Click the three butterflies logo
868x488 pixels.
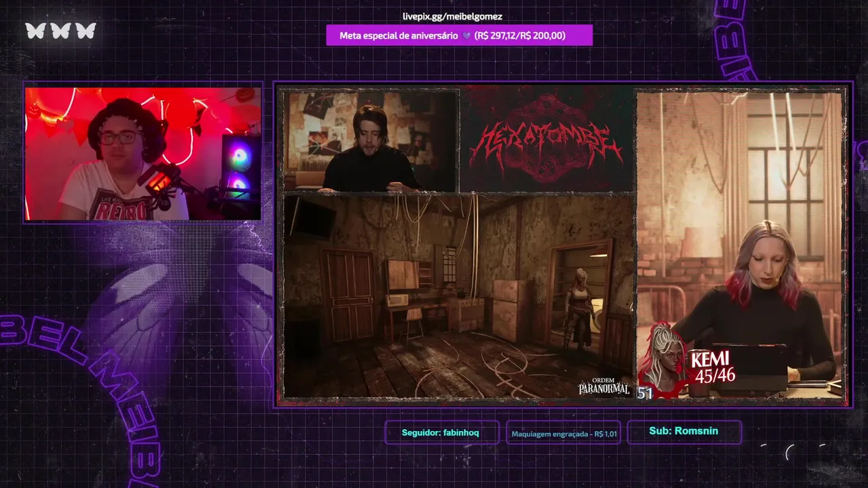tap(61, 31)
